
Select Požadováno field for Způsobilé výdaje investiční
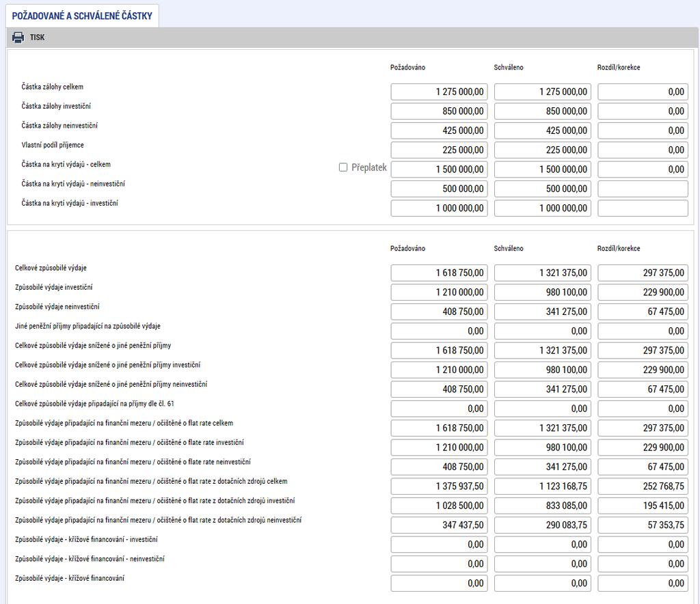[440, 292]
